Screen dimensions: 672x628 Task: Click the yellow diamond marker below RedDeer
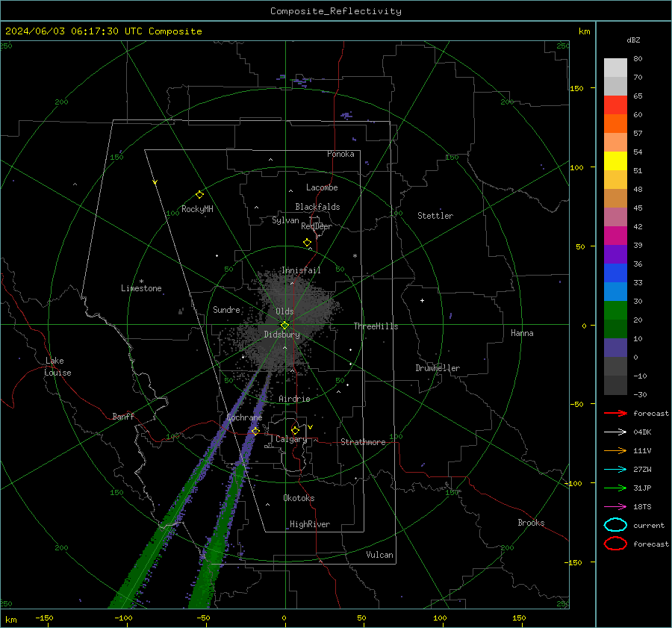click(307, 243)
